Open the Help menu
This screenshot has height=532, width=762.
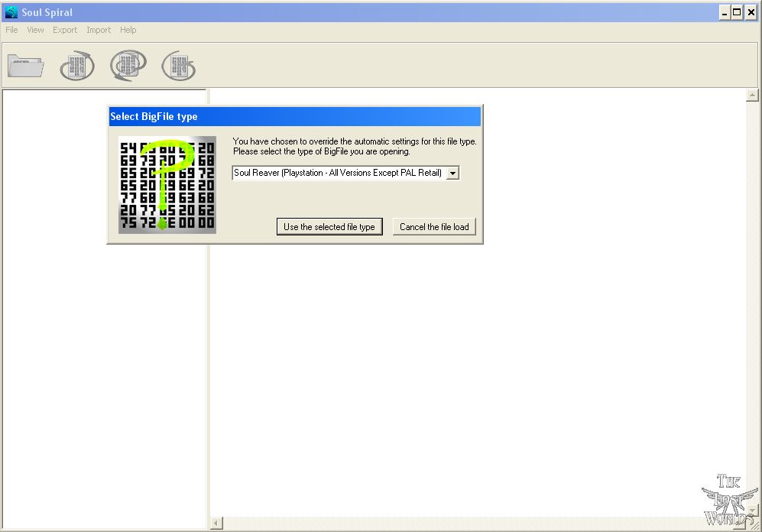click(128, 30)
